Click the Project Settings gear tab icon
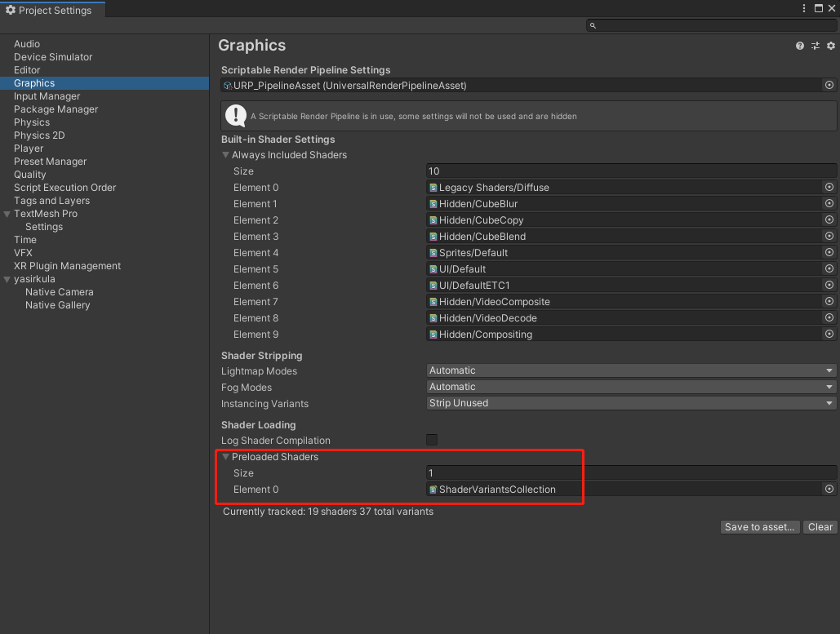The image size is (840, 634). [10, 10]
